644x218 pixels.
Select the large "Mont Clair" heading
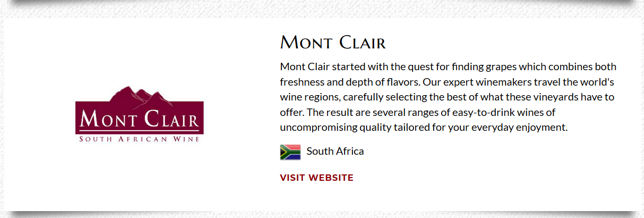point(333,42)
